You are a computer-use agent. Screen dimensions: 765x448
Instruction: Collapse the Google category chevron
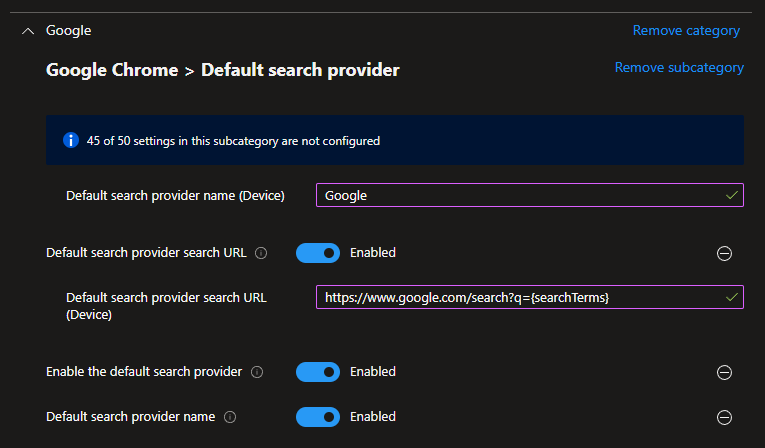pos(28,31)
